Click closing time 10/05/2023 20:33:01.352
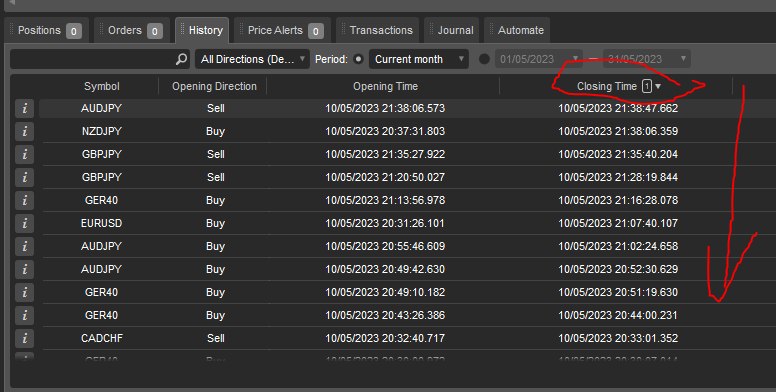Screen dimensions: 776x392 618,339
